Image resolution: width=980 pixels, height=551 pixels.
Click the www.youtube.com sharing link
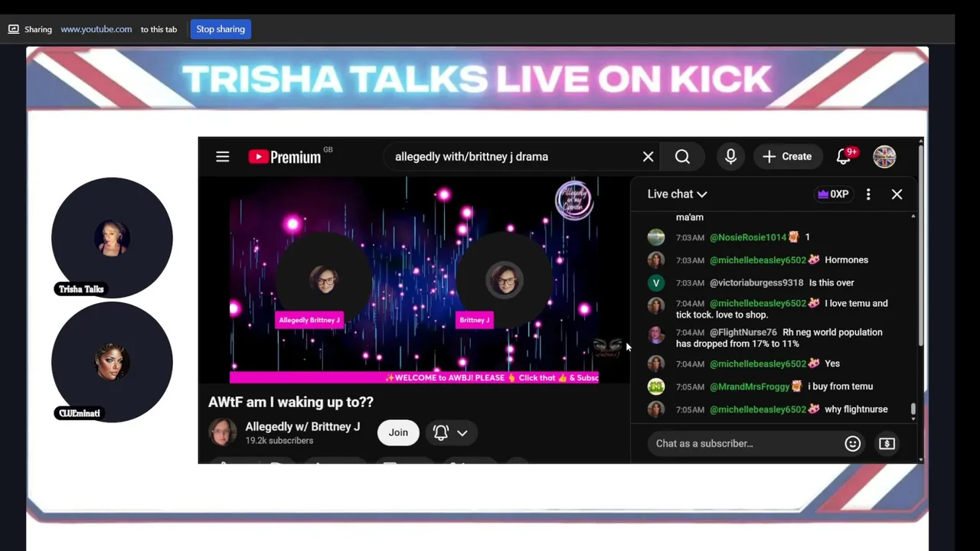pos(96,29)
